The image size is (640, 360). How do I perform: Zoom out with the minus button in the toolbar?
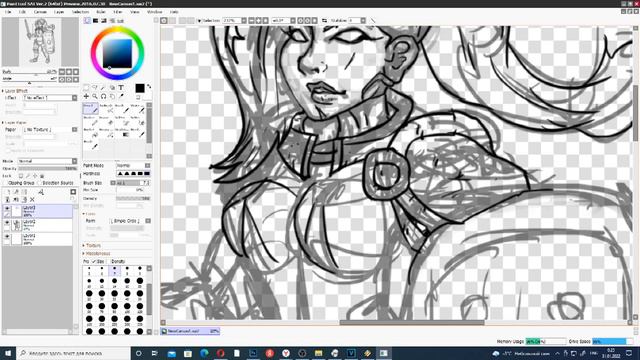pos(251,20)
